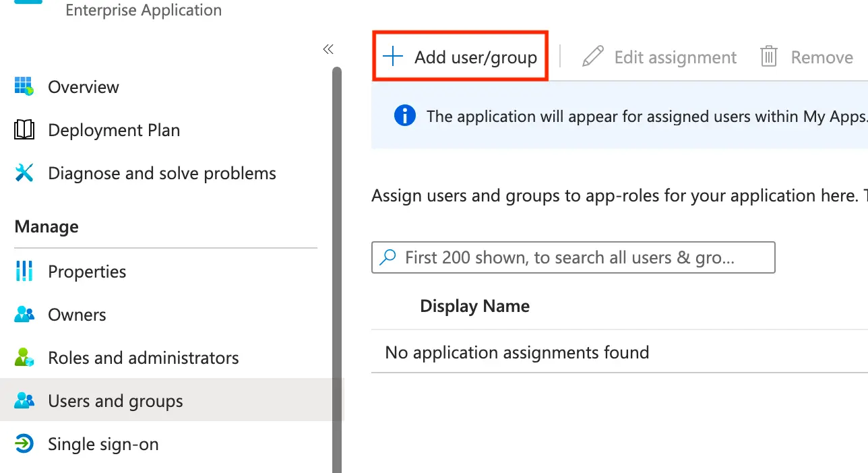This screenshot has width=868, height=473.
Task: Click the Deployment Plan book icon
Action: coord(24,130)
